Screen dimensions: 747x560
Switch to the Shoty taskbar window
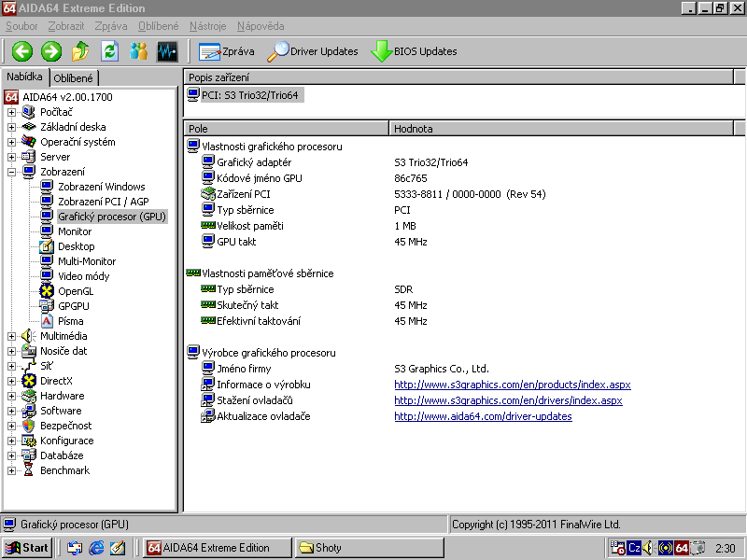point(369,548)
